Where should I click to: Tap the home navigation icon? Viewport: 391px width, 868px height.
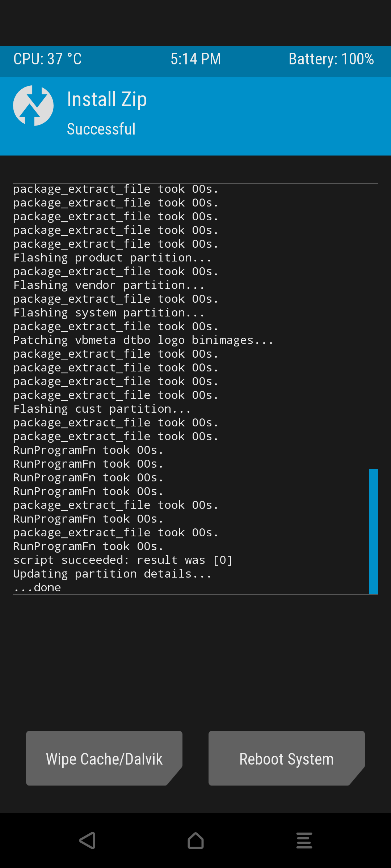[x=195, y=841]
